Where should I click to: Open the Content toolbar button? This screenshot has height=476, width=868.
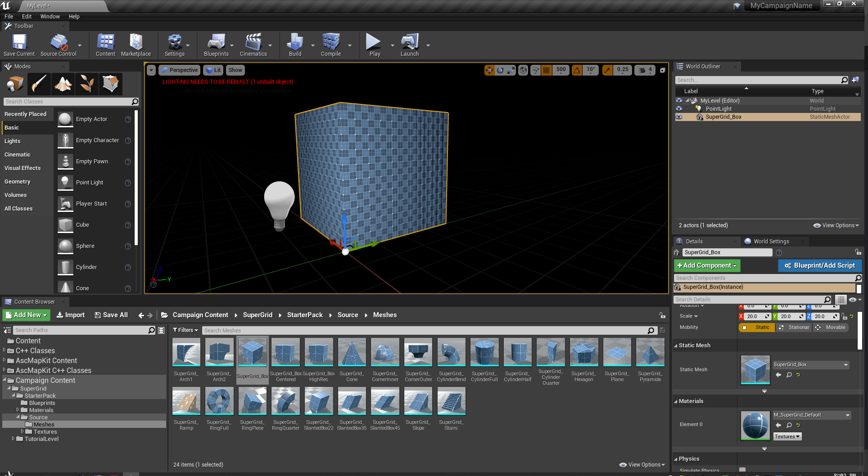[x=105, y=45]
